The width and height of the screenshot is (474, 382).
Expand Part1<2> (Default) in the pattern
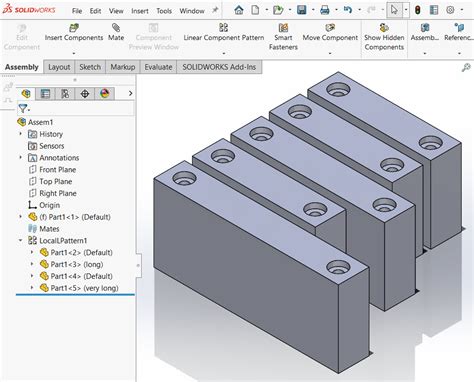32,252
